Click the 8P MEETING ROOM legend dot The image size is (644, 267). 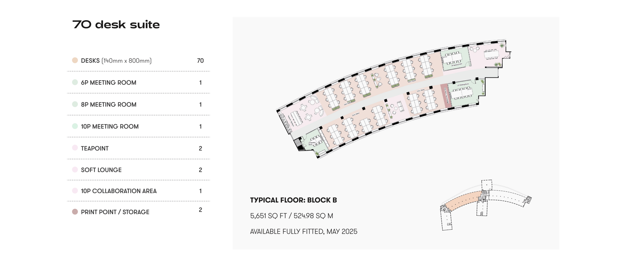pyautogui.click(x=75, y=104)
